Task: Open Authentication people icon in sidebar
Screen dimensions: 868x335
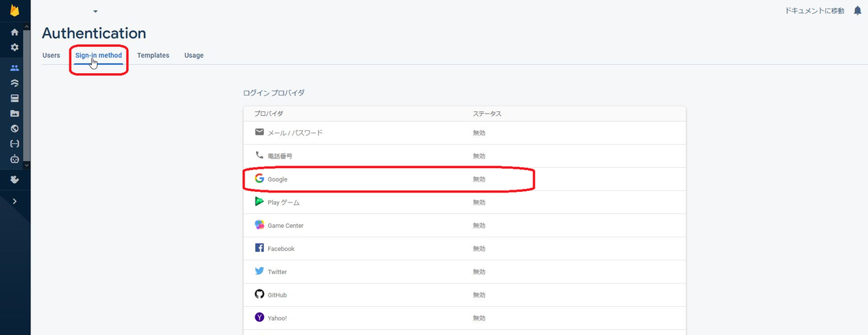Action: [14, 68]
